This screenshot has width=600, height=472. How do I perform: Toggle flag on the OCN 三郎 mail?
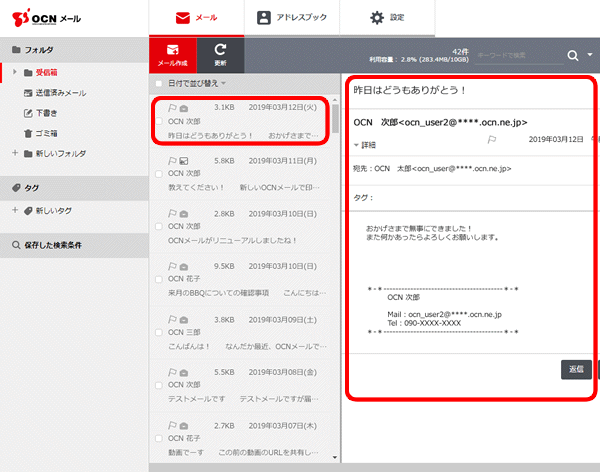[x=172, y=319]
